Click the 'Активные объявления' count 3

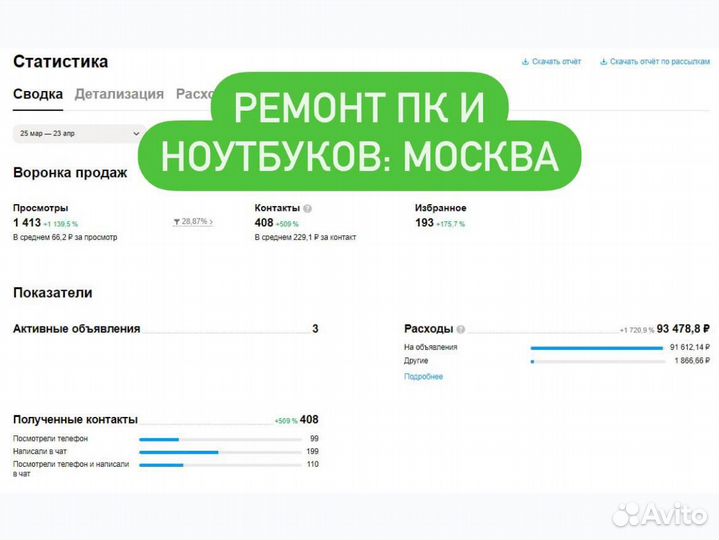click(315, 329)
